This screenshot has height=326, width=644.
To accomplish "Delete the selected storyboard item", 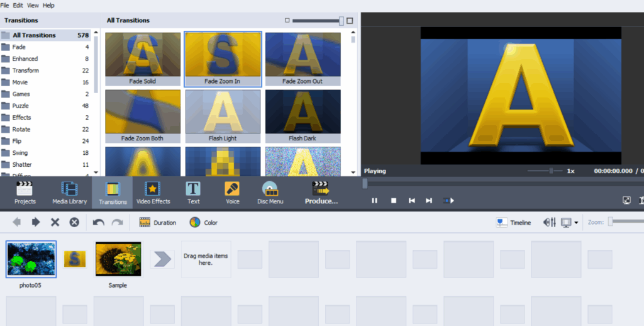I will (55, 222).
